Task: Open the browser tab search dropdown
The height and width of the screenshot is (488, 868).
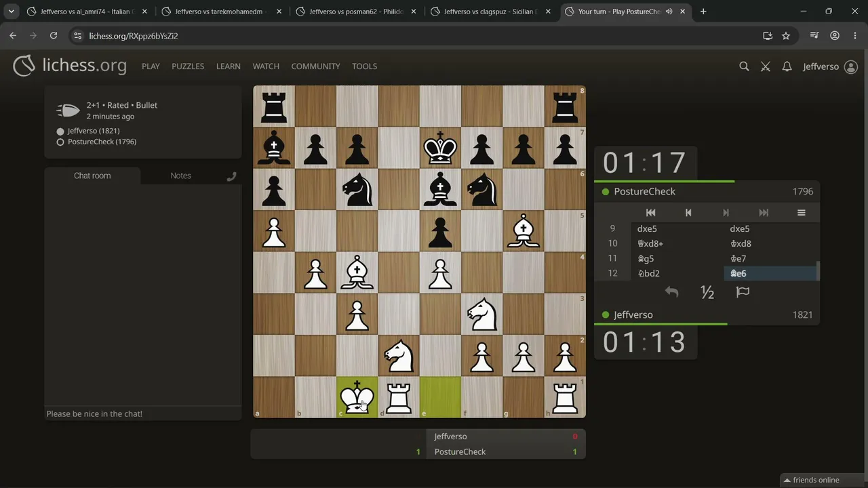Action: [12, 12]
